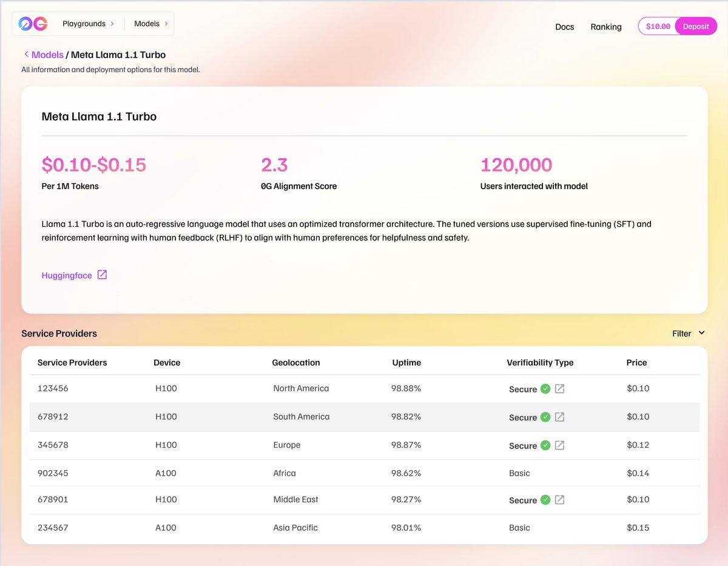Click the 98.27% uptime value
The width and height of the screenshot is (728, 566).
[x=406, y=499]
